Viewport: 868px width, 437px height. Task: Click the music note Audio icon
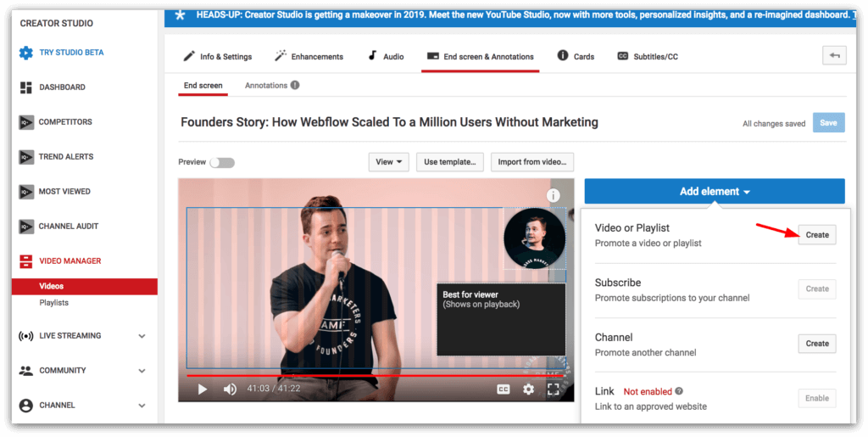[x=373, y=55]
